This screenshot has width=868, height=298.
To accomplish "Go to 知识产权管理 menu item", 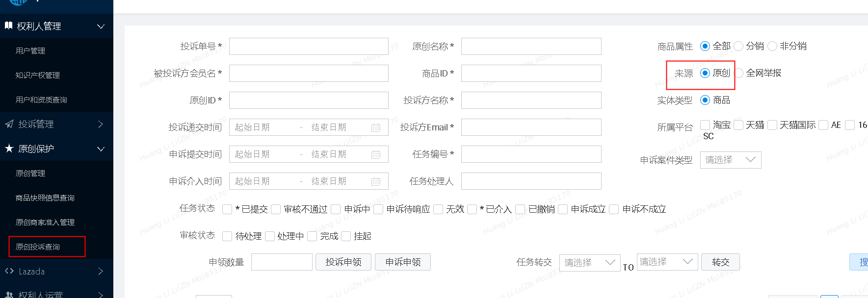I will [38, 75].
